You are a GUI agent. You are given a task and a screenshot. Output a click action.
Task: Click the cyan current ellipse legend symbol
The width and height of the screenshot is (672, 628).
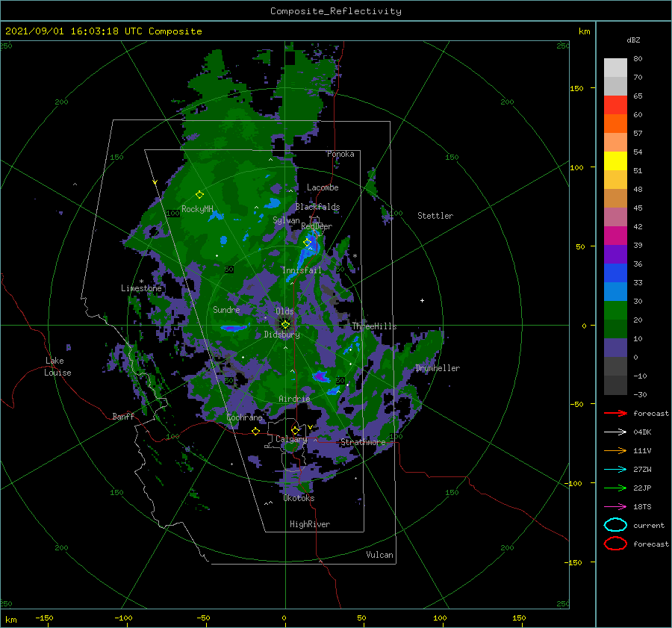pos(615,525)
